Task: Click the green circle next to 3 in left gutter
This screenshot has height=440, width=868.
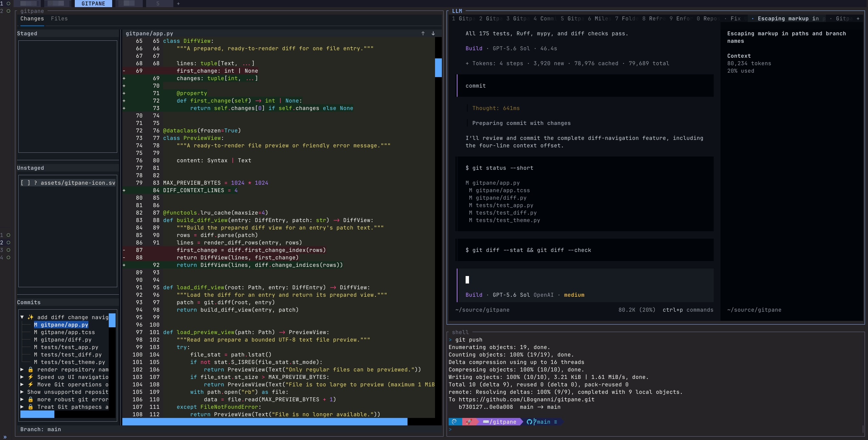Action: coord(8,250)
